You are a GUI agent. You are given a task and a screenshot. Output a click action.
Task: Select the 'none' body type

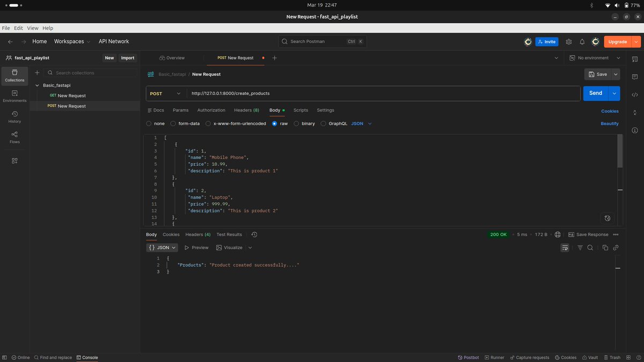tap(156, 123)
